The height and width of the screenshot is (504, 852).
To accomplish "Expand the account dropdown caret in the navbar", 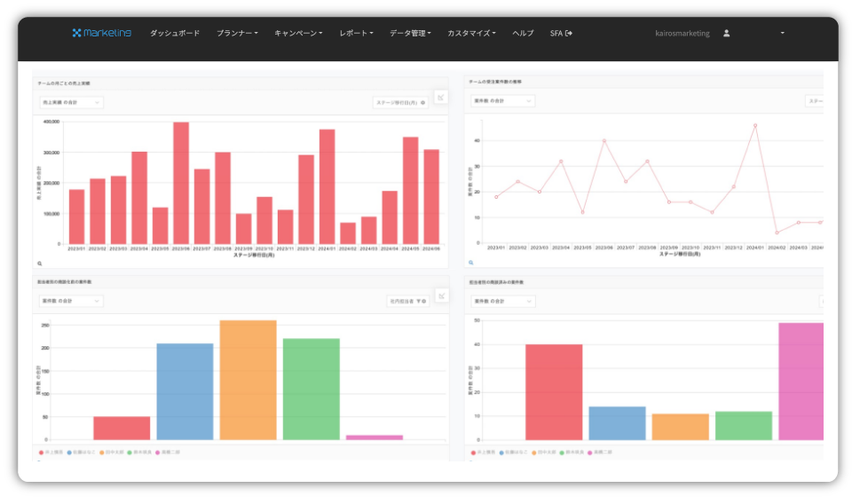I will click(782, 33).
